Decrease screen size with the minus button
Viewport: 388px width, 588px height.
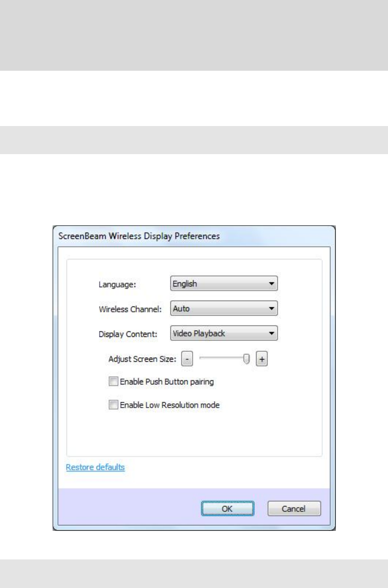point(187,359)
